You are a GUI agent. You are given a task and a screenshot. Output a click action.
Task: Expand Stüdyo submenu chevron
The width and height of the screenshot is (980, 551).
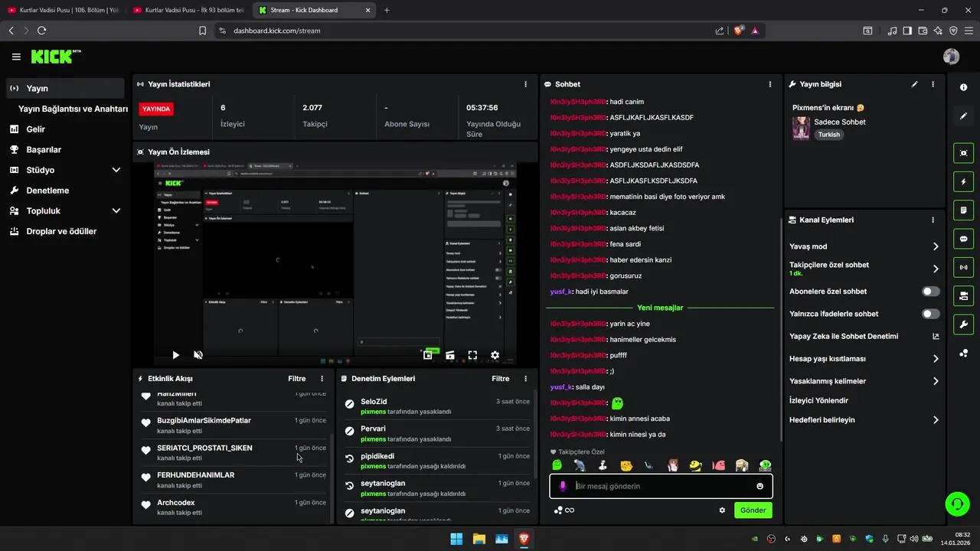116,170
